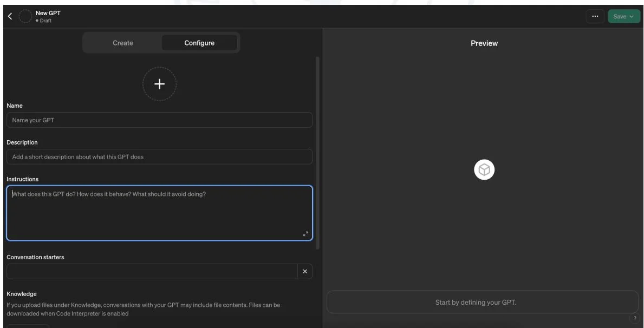Image resolution: width=644 pixels, height=328 pixels.
Task: Focus the 'Name your GPT' field
Action: point(159,120)
